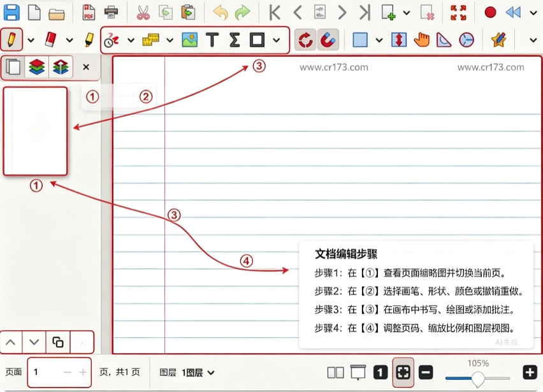The width and height of the screenshot is (543, 392).
Task: Toggle the fullscreen icon in status bar
Action: point(403,373)
